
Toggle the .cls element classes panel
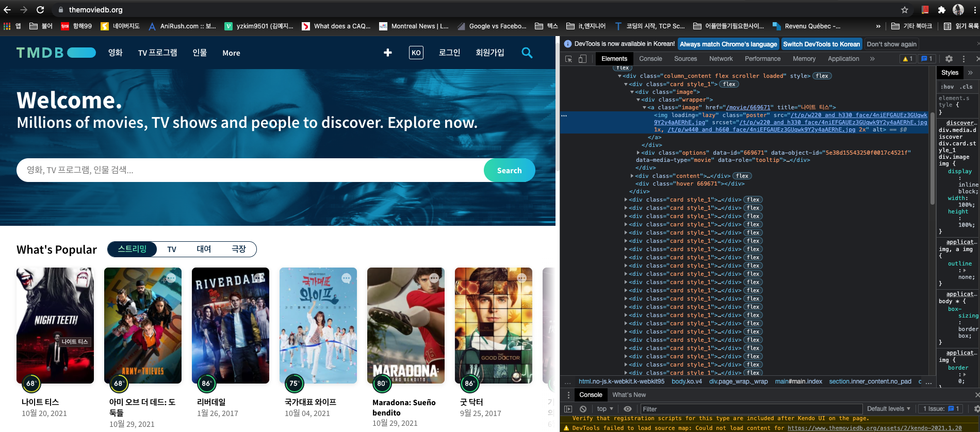coord(966,87)
